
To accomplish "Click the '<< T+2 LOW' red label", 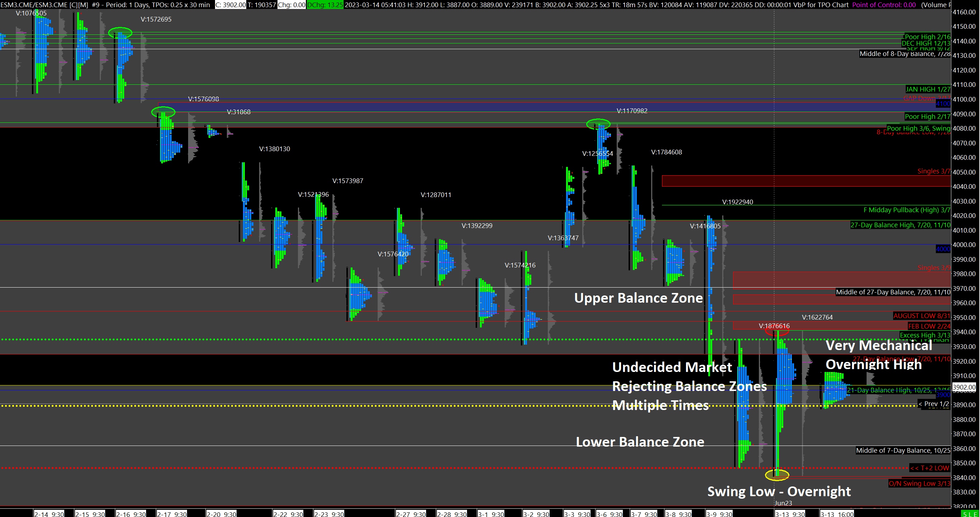I will pos(929,468).
